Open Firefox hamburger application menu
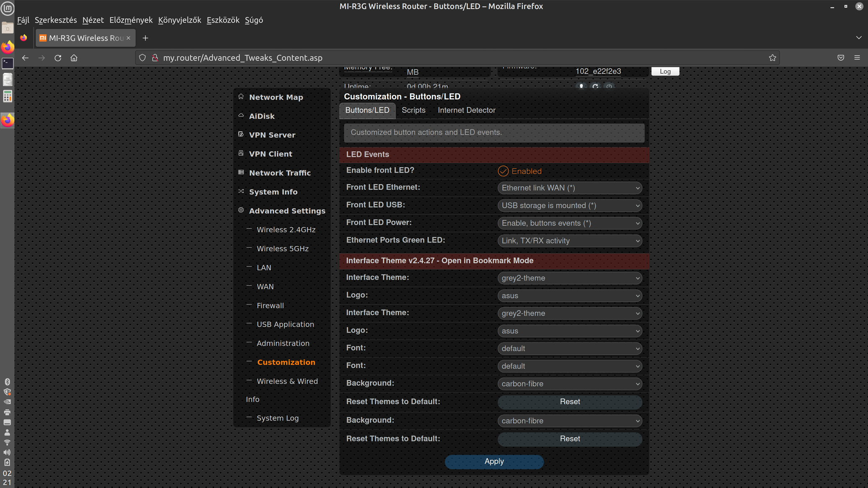The width and height of the screenshot is (868, 488). pyautogui.click(x=857, y=58)
